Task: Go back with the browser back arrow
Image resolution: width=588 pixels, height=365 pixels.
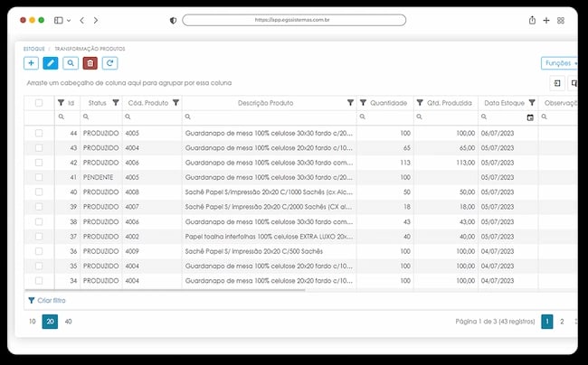Action: pyautogui.click(x=82, y=20)
